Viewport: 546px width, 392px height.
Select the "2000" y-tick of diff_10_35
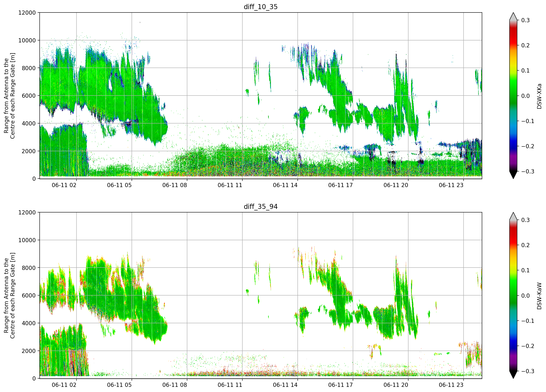29,151
